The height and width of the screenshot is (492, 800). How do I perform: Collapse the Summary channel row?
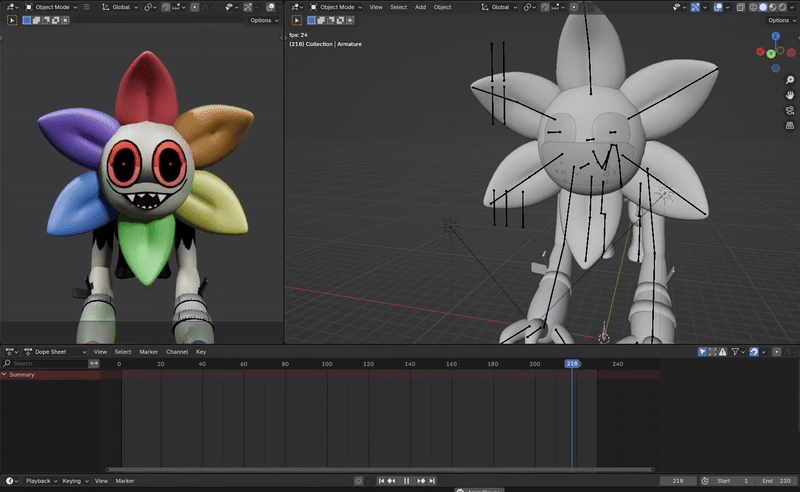4,375
